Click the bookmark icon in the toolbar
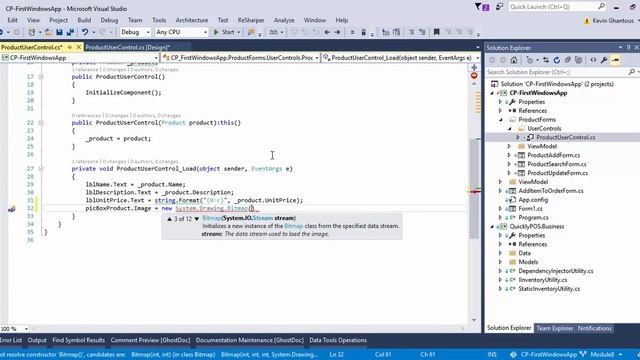The image size is (640, 360). point(436,32)
